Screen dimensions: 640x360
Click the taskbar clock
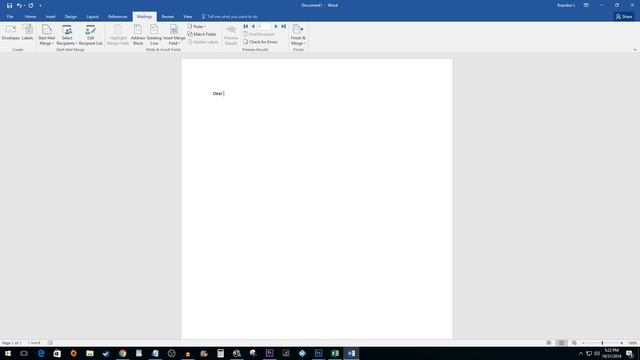[612, 353]
